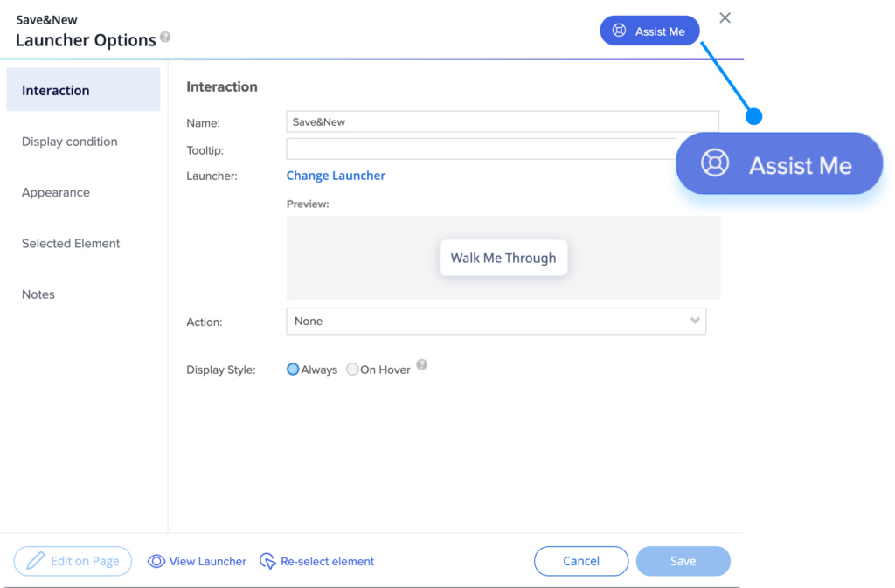Click the Edit on Page button
Image resolution: width=895 pixels, height=588 pixels.
(x=73, y=561)
